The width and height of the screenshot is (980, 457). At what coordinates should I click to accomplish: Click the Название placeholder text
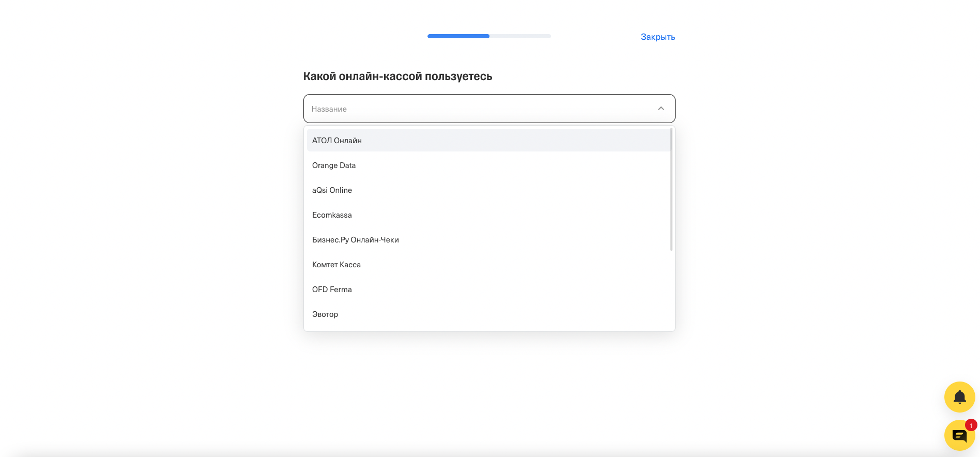pos(329,109)
